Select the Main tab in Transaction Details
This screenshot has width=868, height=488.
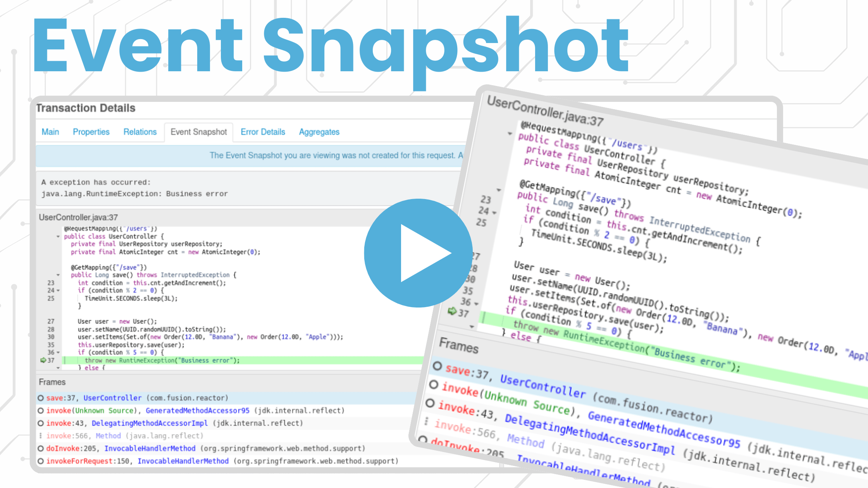pos(52,131)
